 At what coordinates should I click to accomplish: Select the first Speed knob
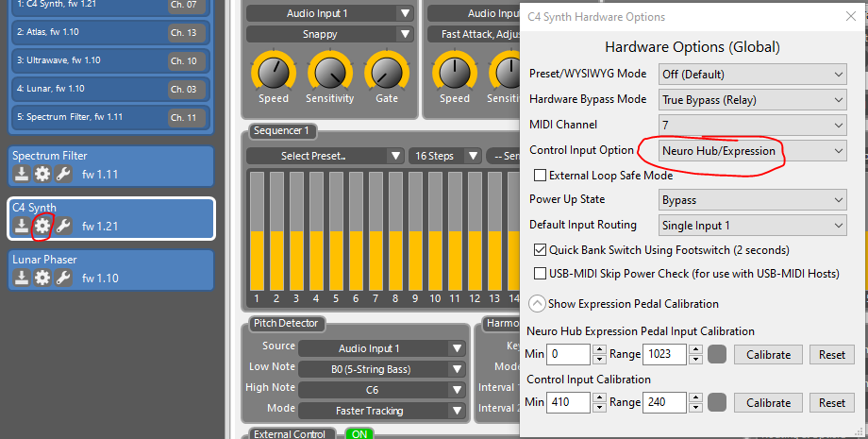[x=274, y=72]
